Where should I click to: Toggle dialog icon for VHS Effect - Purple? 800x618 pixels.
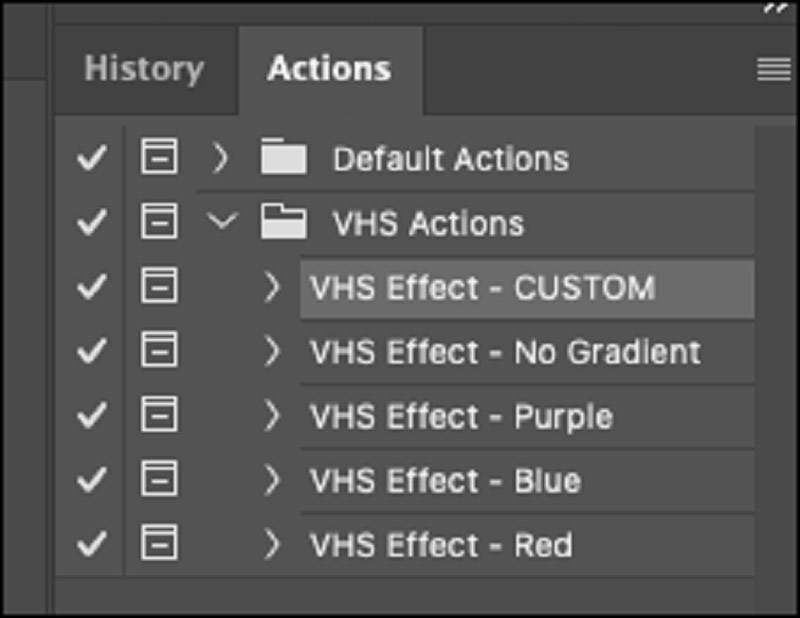[159, 416]
